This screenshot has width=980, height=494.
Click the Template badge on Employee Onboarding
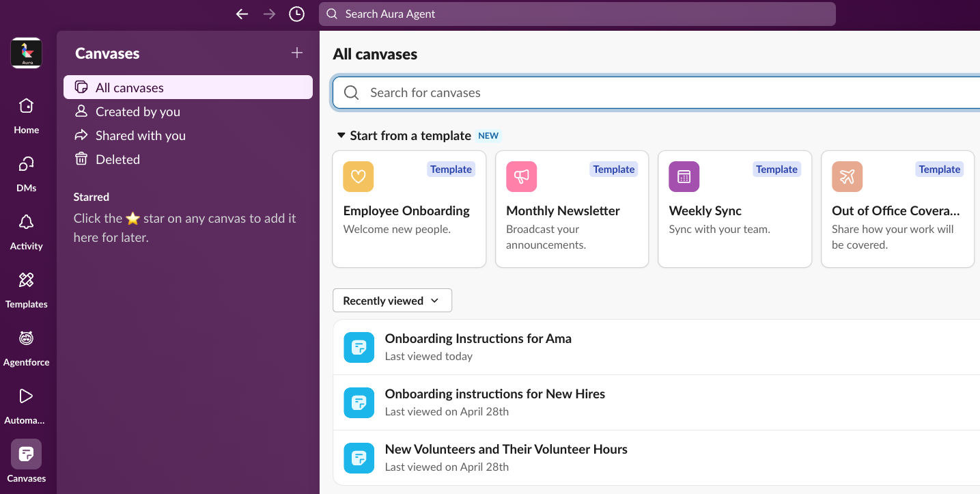coord(451,169)
